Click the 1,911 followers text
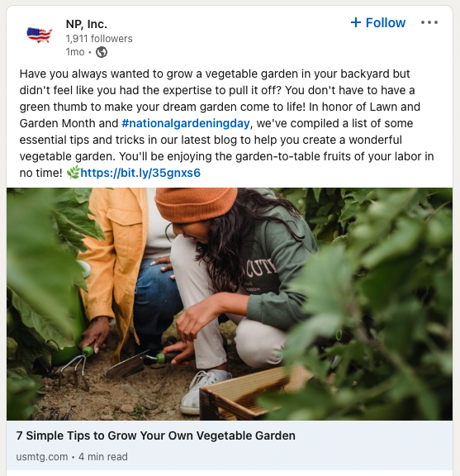The width and height of the screenshot is (460, 476). click(x=99, y=39)
